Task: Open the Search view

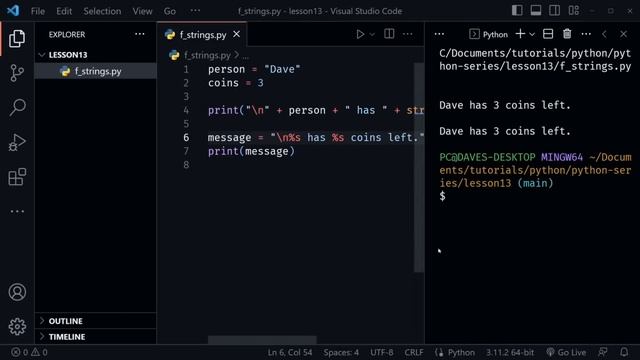Action: point(17,108)
